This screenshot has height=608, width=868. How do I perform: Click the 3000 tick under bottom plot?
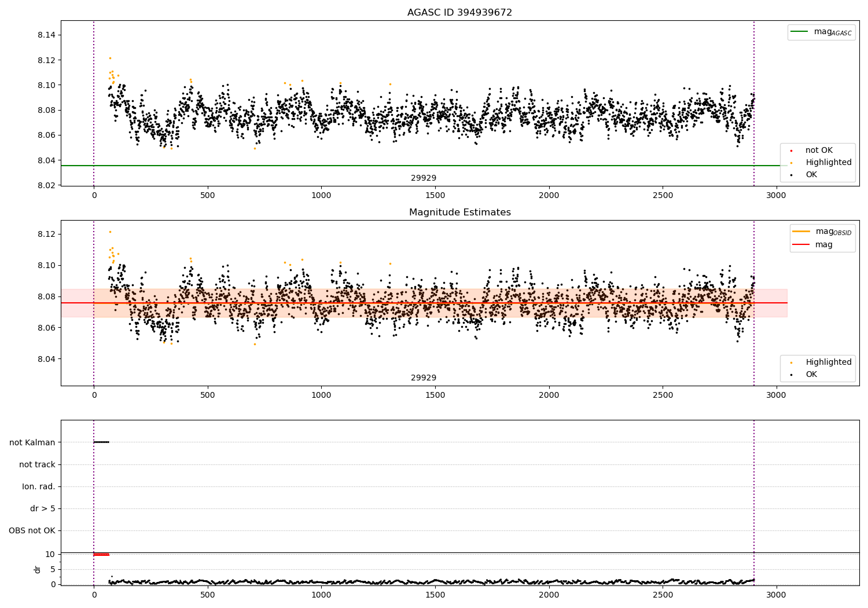776,595
